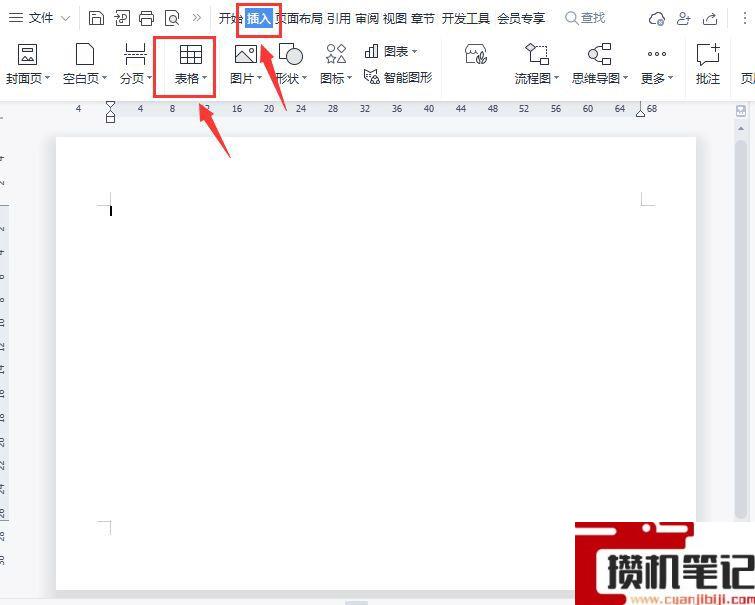
Task: Click the 图标 icons gallery icon
Action: pos(336,54)
